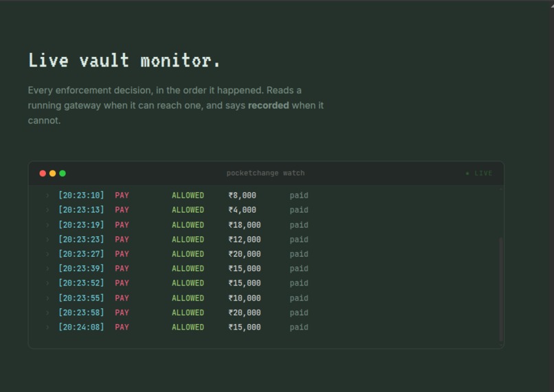
Task: Expand the 20:23:23 log row chevron
Action: tap(47, 239)
